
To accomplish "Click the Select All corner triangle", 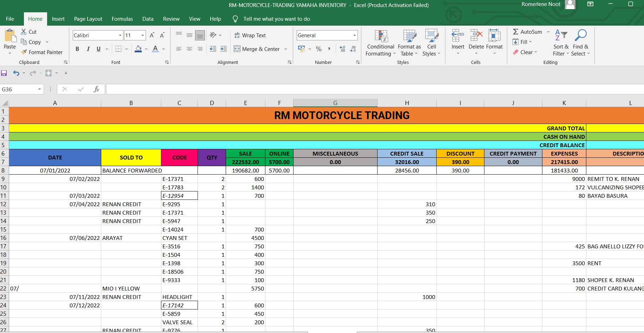I will pos(5,103).
